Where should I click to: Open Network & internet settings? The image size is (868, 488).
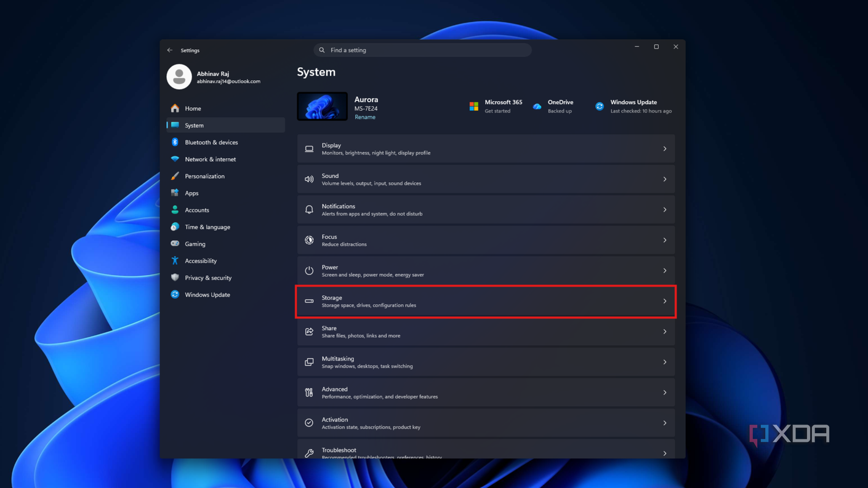pyautogui.click(x=226, y=159)
